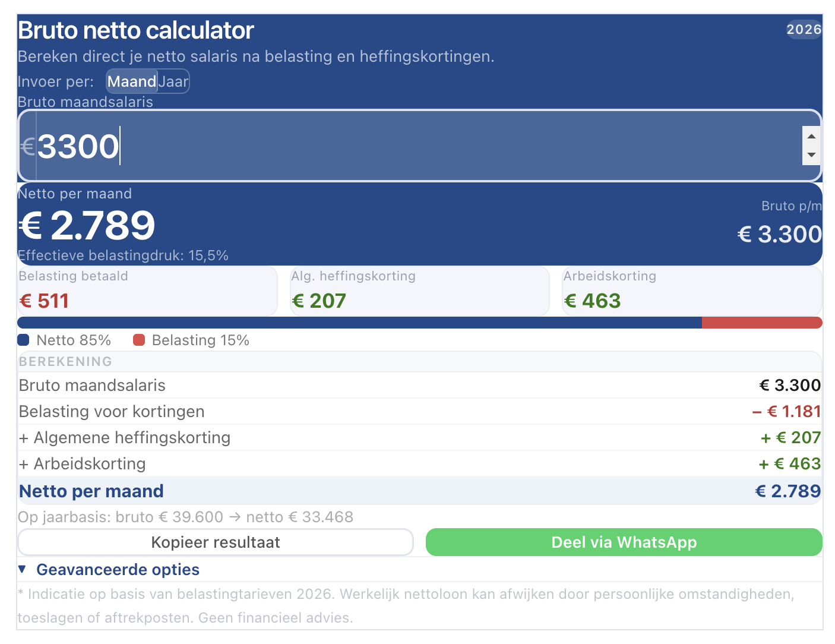Screen dimensions: 835x644
Task: Click the Arbeidskorting summary card
Action: click(x=691, y=291)
